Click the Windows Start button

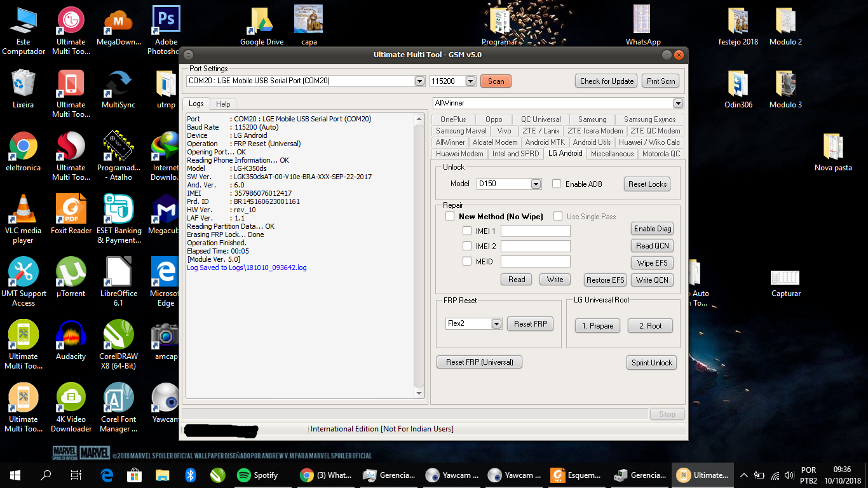[x=15, y=475]
